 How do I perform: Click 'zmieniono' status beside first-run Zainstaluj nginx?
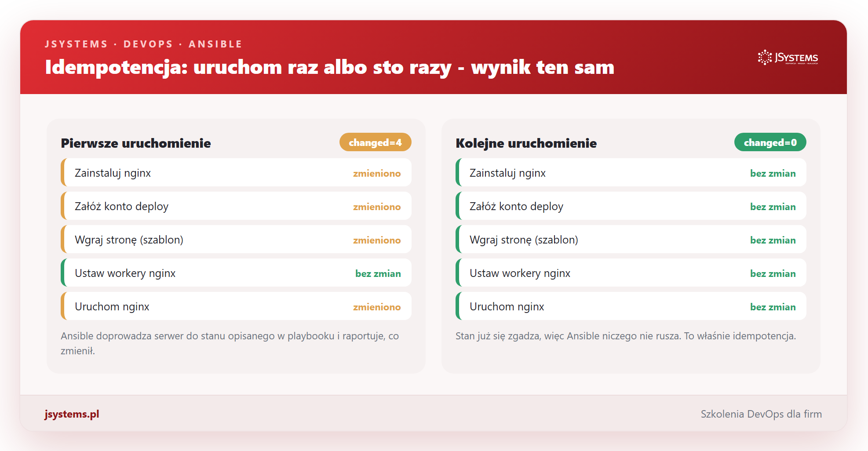pos(377,174)
